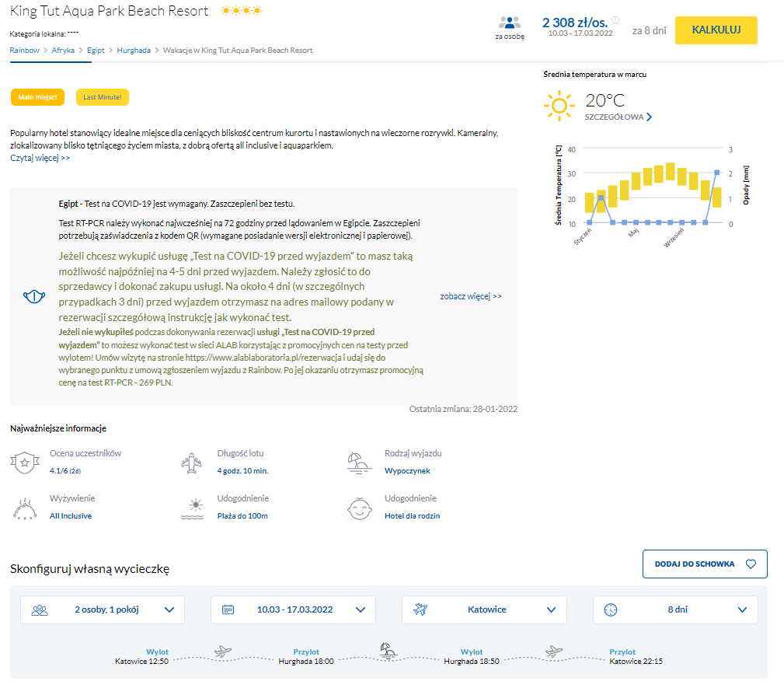784x688 pixels.
Task: Click the sun weather icon
Action: coord(559,106)
